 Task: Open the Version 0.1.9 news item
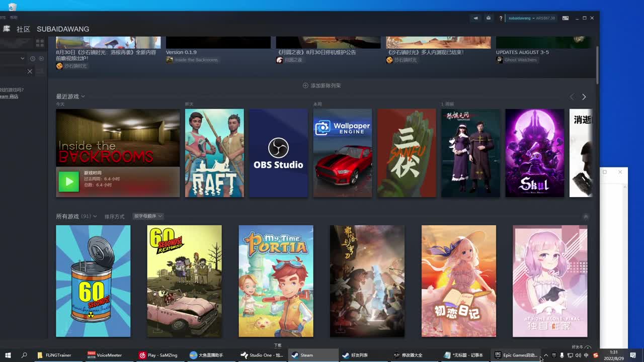[x=181, y=52]
